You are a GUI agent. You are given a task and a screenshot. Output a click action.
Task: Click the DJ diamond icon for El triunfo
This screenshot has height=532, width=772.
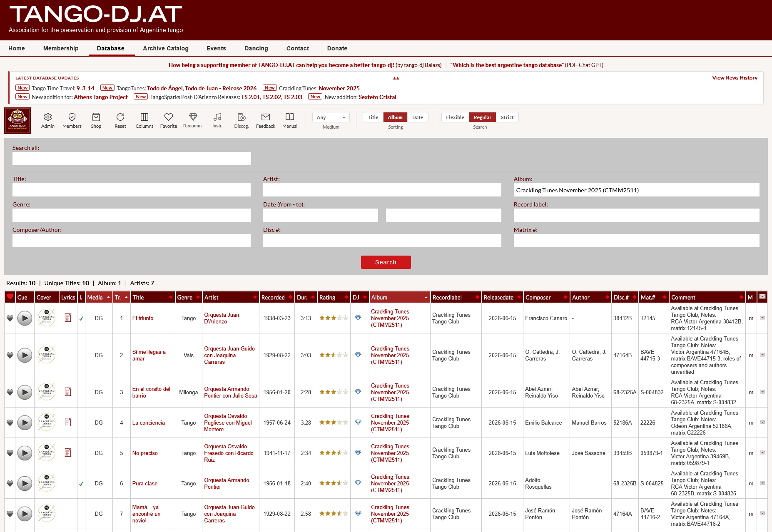pyautogui.click(x=358, y=318)
